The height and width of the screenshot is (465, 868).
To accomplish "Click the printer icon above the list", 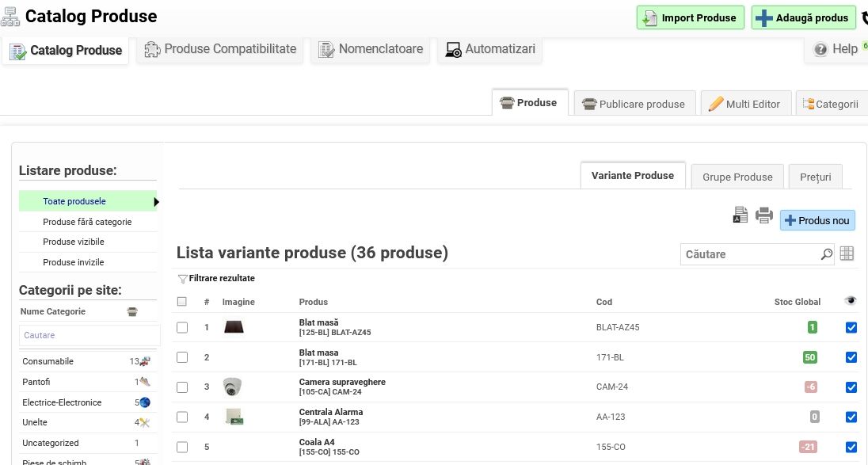I will point(763,215).
